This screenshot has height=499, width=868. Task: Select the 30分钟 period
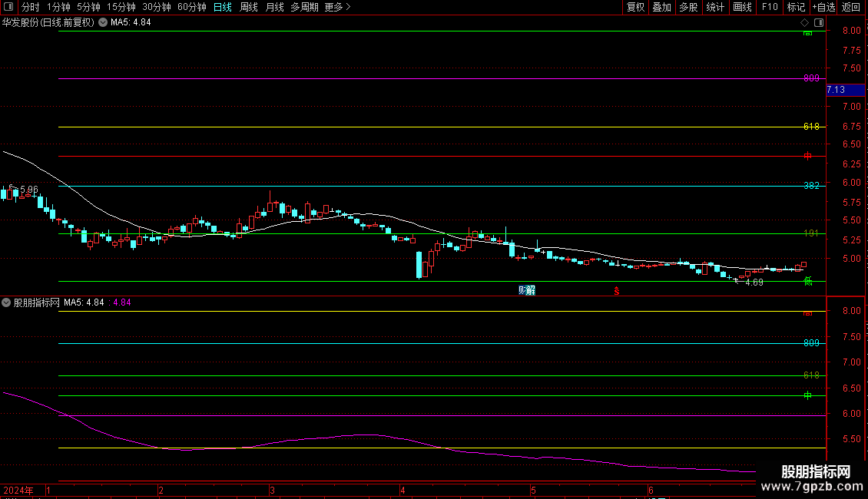click(156, 7)
